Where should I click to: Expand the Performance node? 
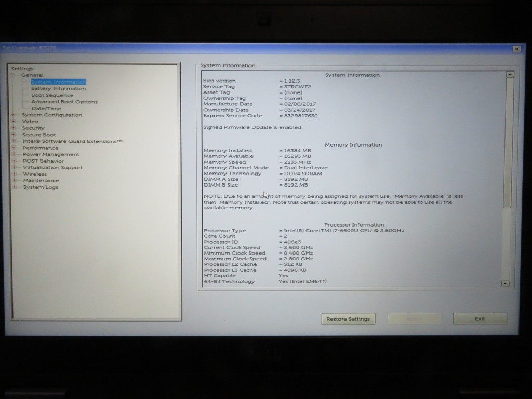[x=14, y=148]
